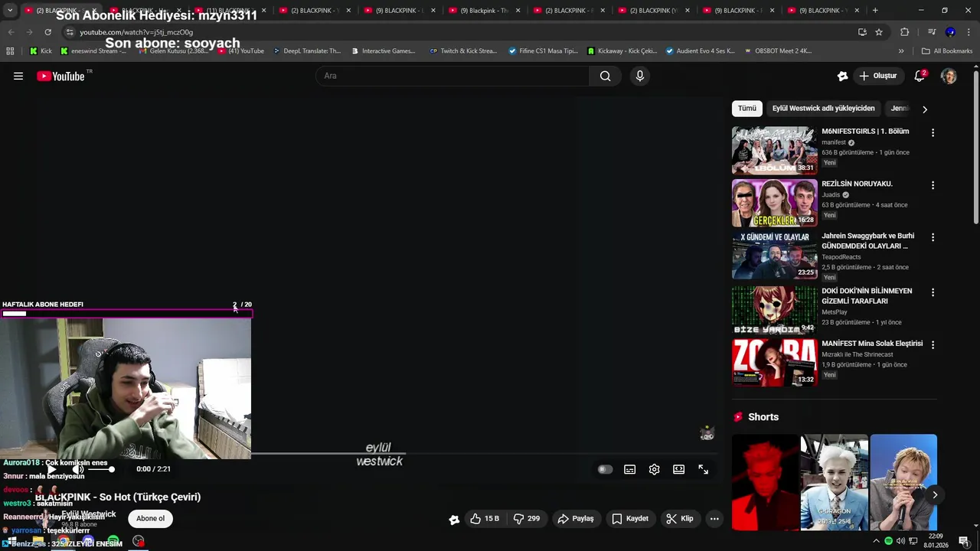Expand the bookmarks bar overflow chevron
Image resolution: width=980 pixels, height=551 pixels.
[901, 51]
